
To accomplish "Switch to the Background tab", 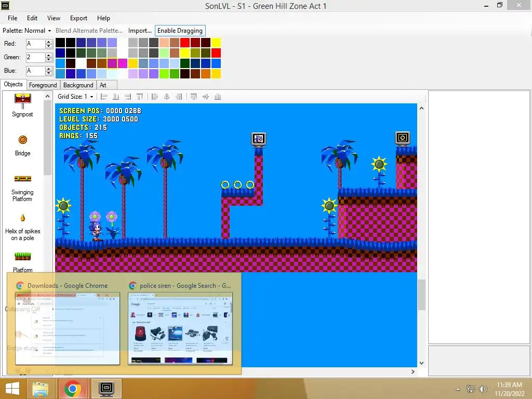I will pyautogui.click(x=78, y=85).
